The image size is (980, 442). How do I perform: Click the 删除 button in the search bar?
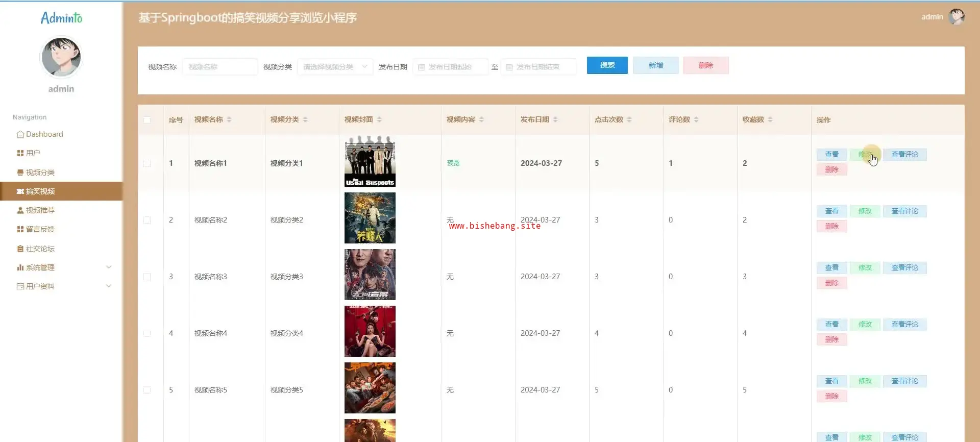706,65
